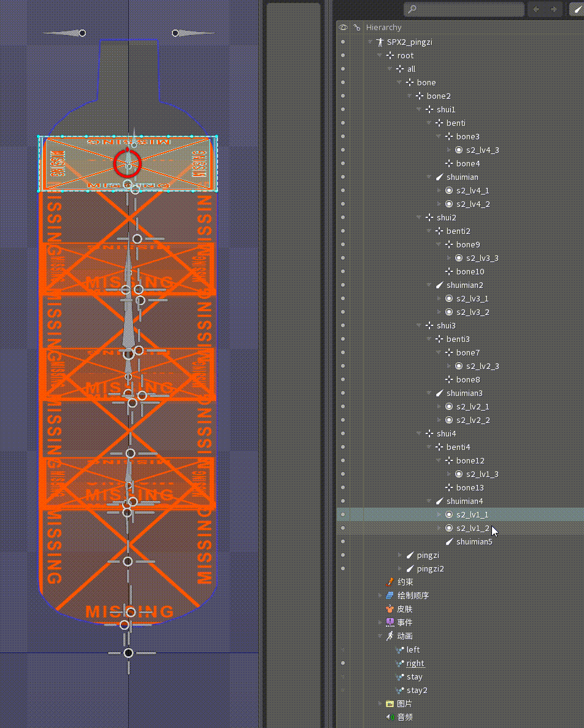Select the 图片 images folder icon
Screen dimensions: 584x728
pos(390,703)
